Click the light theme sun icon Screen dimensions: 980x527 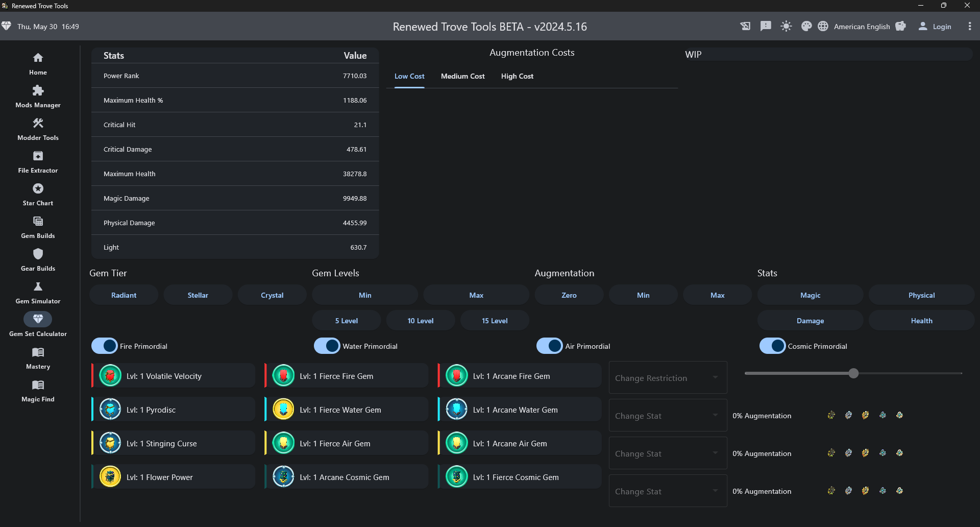(x=786, y=27)
